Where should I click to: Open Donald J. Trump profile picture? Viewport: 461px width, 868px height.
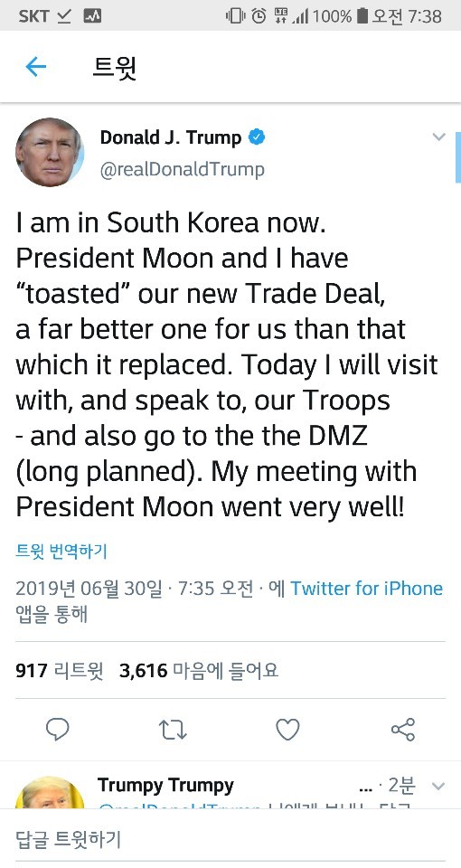tap(50, 152)
